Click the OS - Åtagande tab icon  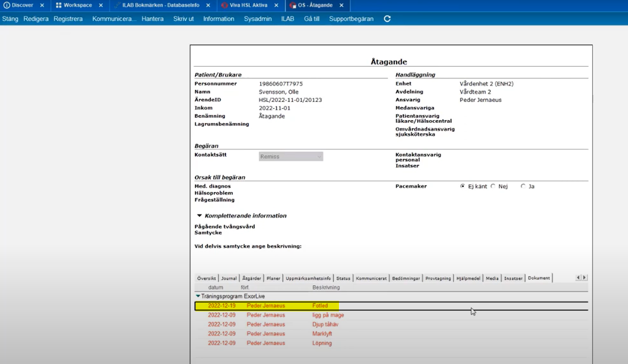pyautogui.click(x=292, y=5)
